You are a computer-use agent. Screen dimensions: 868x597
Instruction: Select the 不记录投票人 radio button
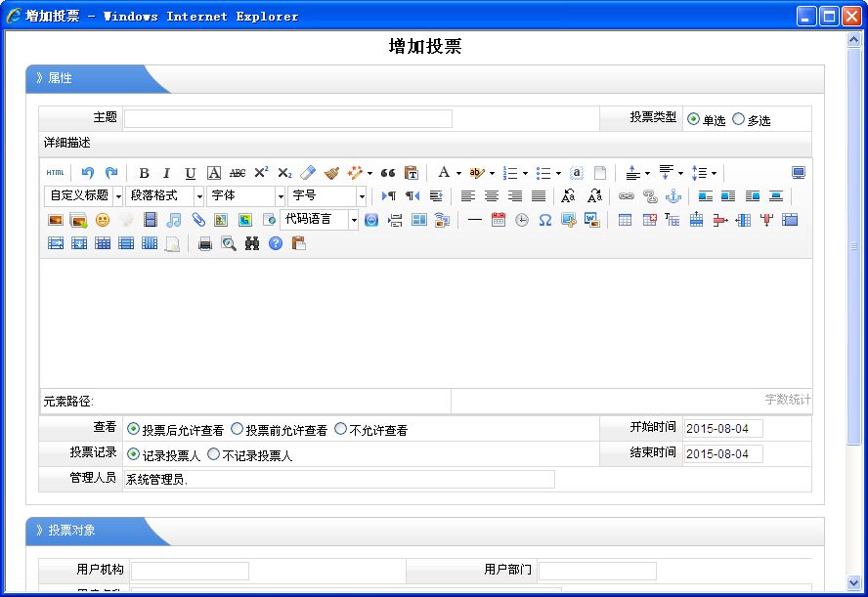pyautogui.click(x=213, y=454)
